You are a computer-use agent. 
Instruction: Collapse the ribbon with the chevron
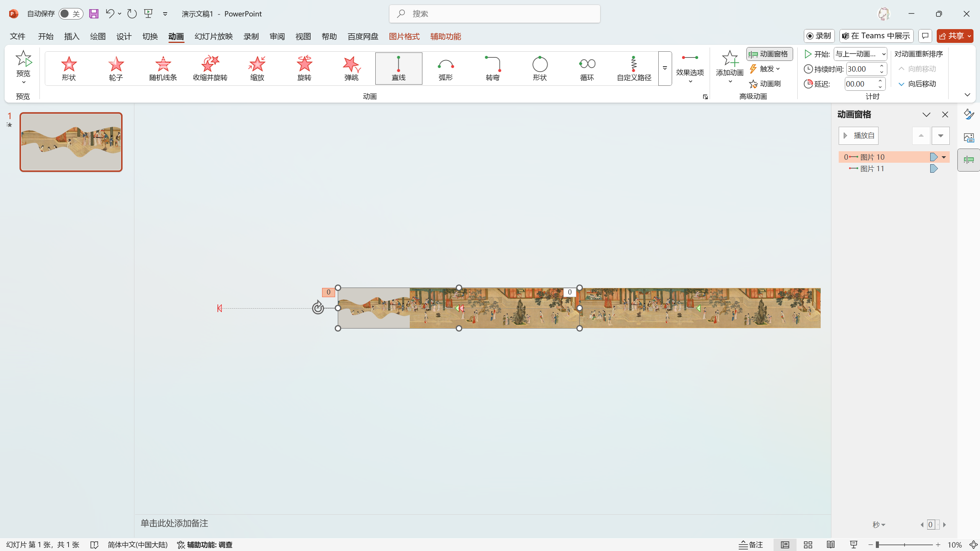(967, 95)
